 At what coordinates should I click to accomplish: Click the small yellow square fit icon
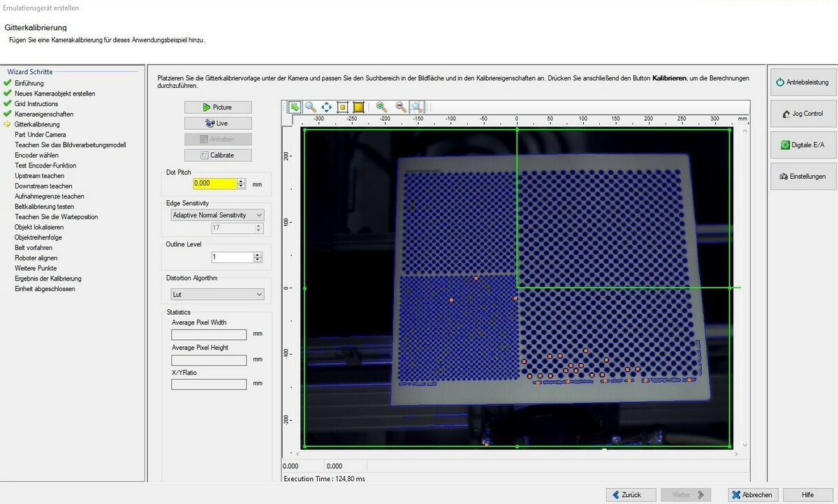(x=342, y=107)
